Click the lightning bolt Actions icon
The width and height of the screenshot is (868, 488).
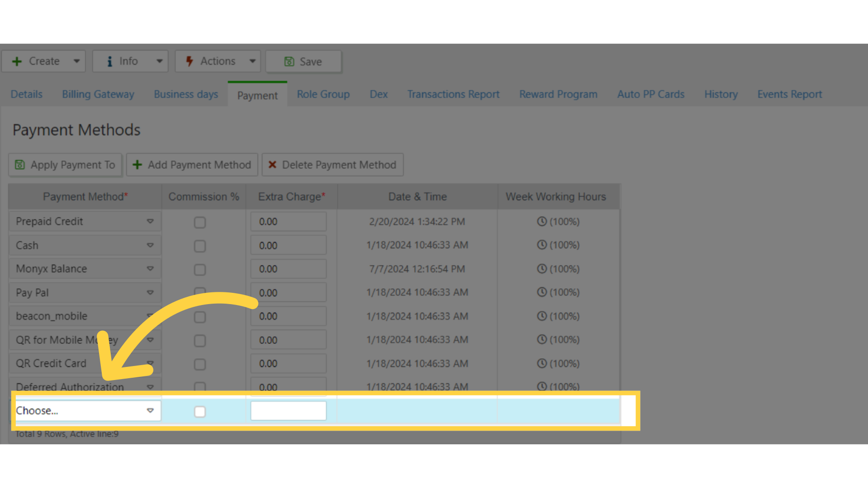[189, 61]
